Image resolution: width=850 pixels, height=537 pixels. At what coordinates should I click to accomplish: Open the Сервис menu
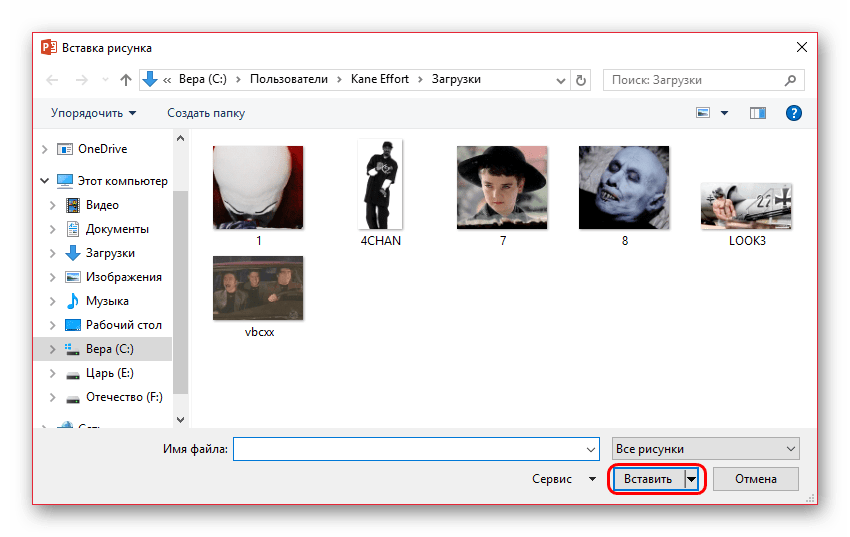(564, 479)
